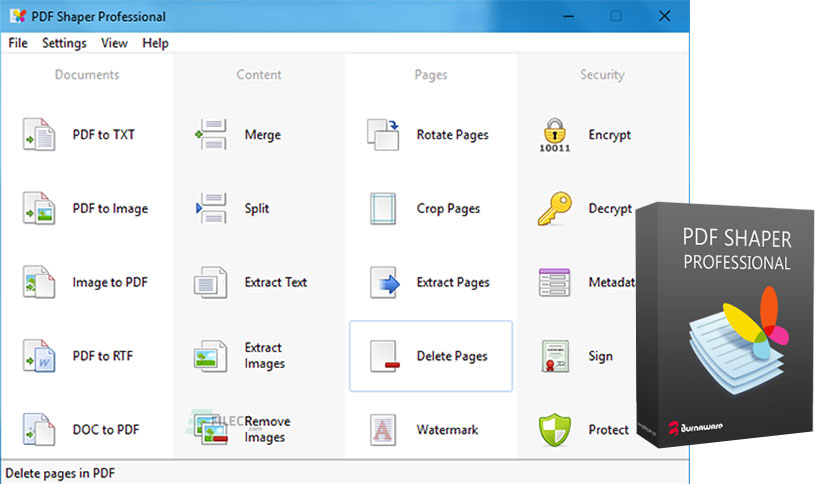The height and width of the screenshot is (484, 836).
Task: Select the Remove Images label
Action: (267, 429)
